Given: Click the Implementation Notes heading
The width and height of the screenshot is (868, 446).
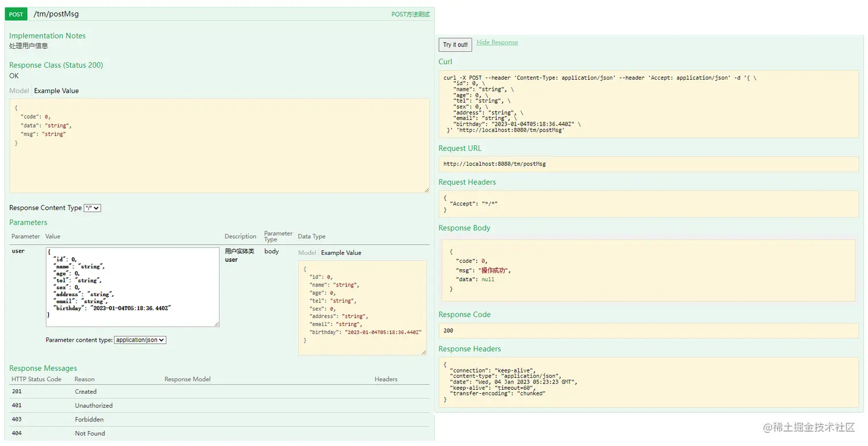Looking at the screenshot, I should tap(48, 36).
